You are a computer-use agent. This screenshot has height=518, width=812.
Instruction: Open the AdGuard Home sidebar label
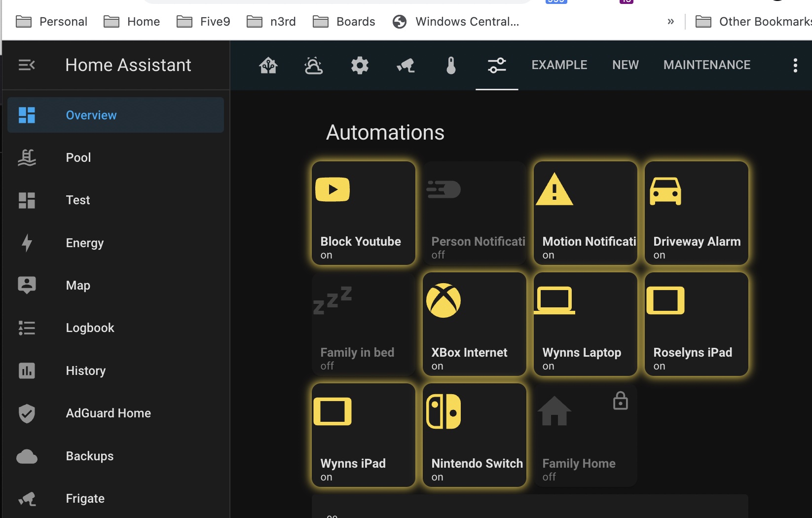[x=109, y=413]
